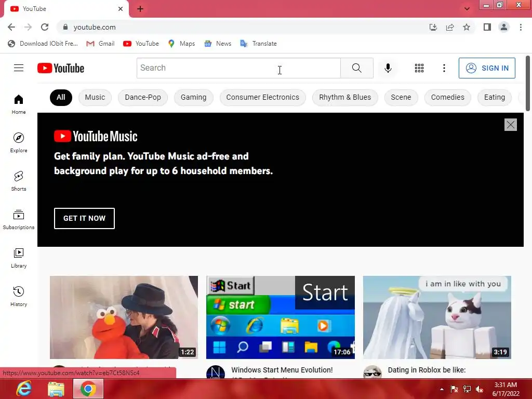This screenshot has width=532, height=399.
Task: Open Internet Explorer from taskbar
Action: (x=24, y=389)
